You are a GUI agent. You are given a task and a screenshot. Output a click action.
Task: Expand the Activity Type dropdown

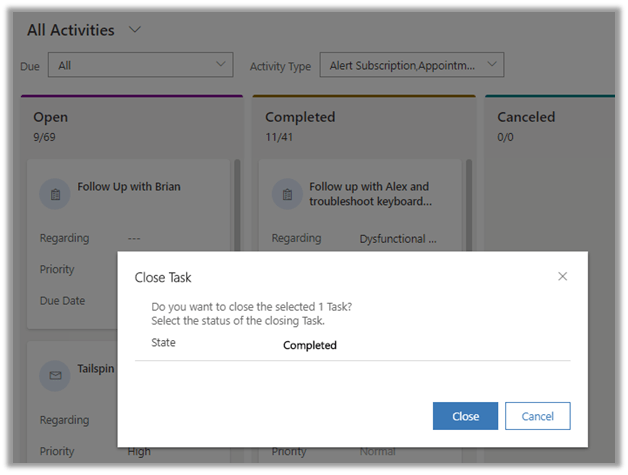pyautogui.click(x=411, y=65)
